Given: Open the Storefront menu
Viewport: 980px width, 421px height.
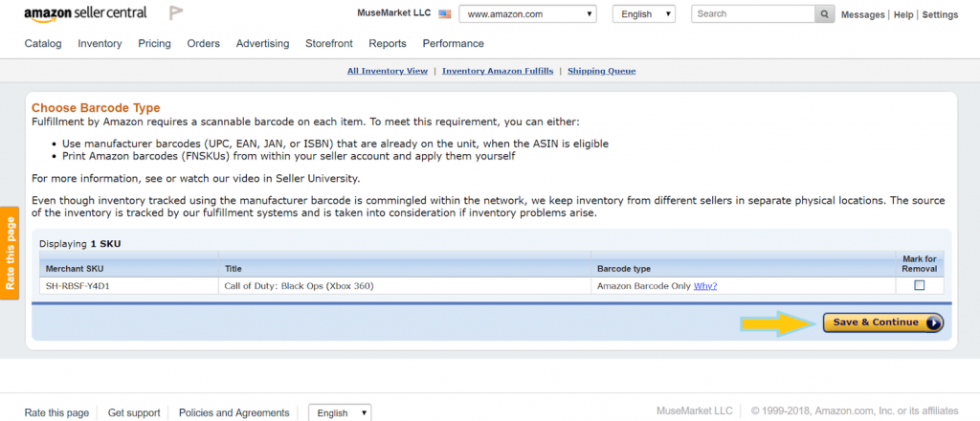Looking at the screenshot, I should pyautogui.click(x=329, y=43).
